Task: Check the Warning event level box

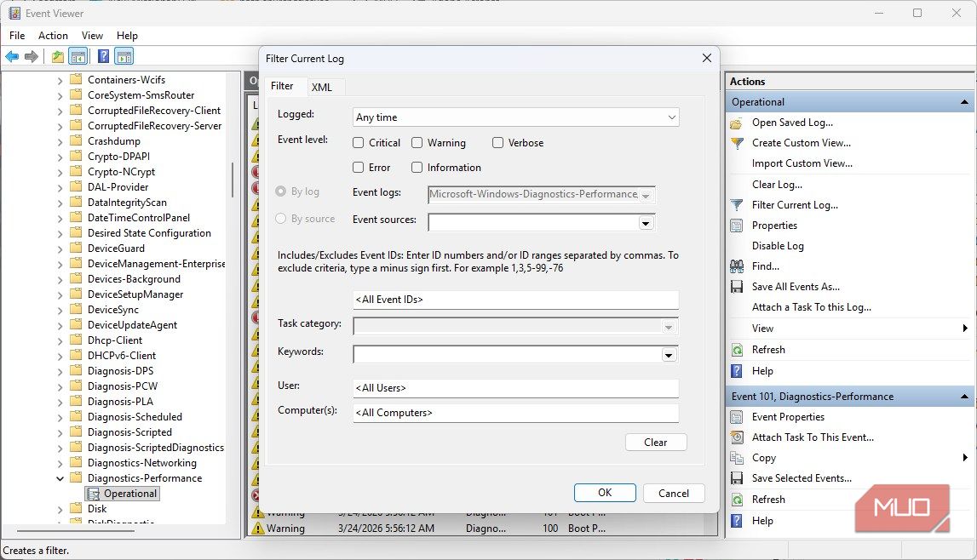Action: pyautogui.click(x=417, y=142)
